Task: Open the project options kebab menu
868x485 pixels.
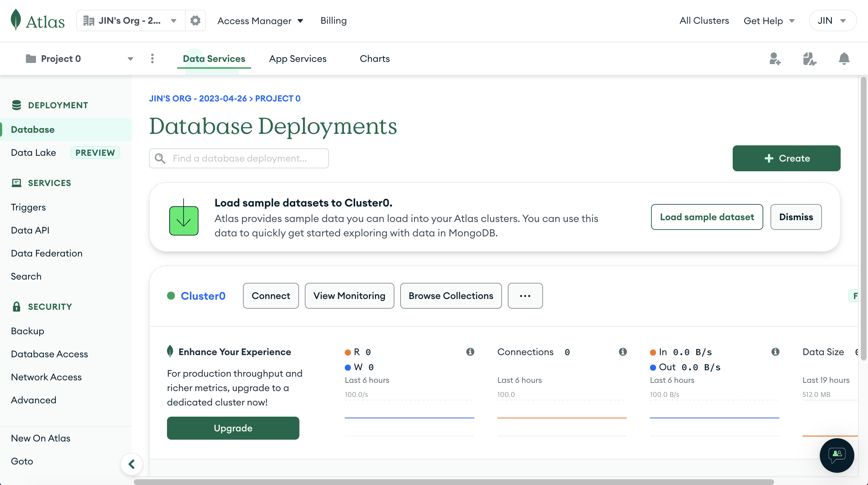Action: pyautogui.click(x=152, y=58)
